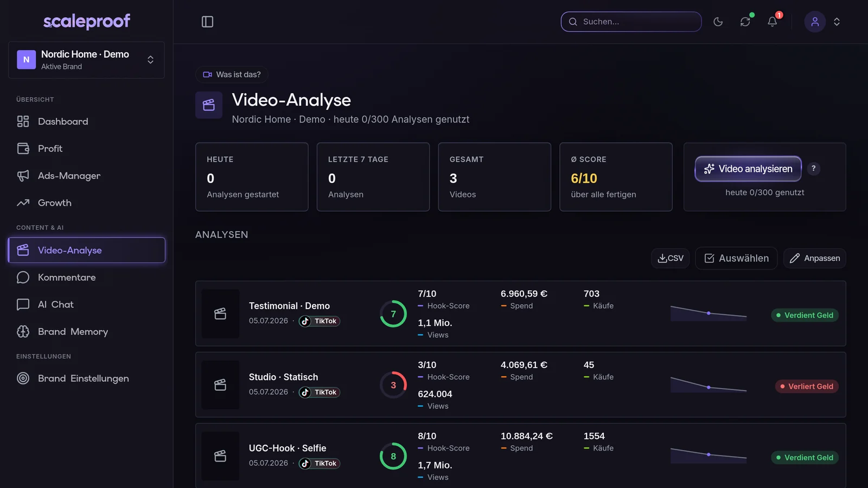This screenshot has height=488, width=868.
Task: Open AI Chat page
Action: coord(86,304)
